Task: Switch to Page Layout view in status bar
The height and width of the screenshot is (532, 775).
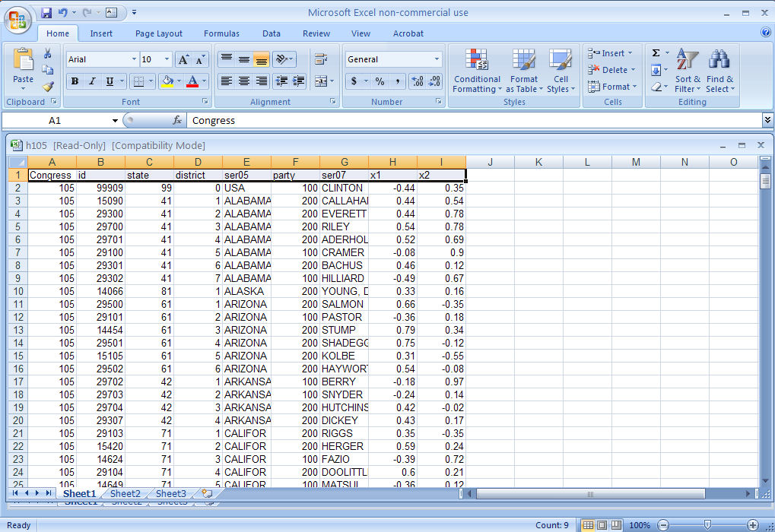Action: pyautogui.click(x=602, y=525)
